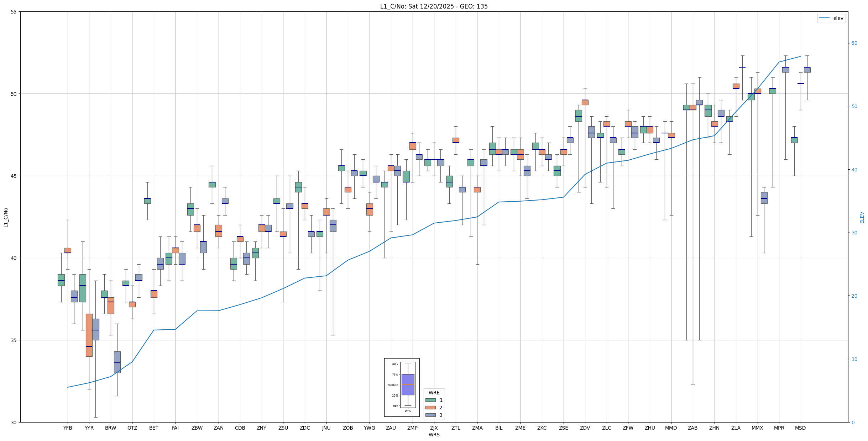Image resolution: width=868 pixels, height=441 pixels.
Task: Click the MMX station tick label
Action: (757, 428)
